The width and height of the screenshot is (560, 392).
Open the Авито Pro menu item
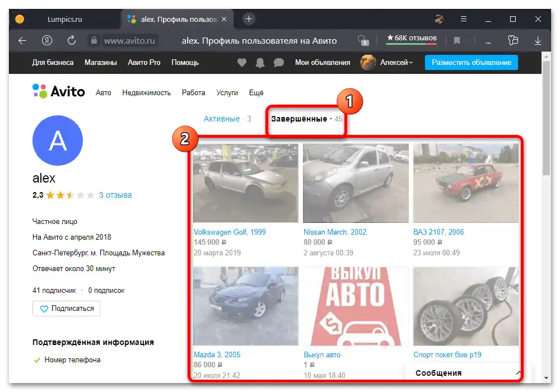144,63
